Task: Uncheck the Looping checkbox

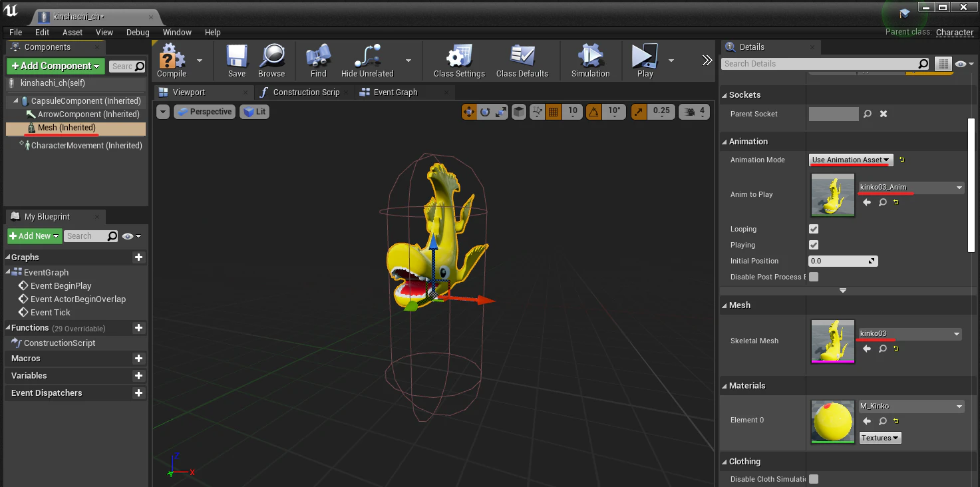Action: point(813,229)
